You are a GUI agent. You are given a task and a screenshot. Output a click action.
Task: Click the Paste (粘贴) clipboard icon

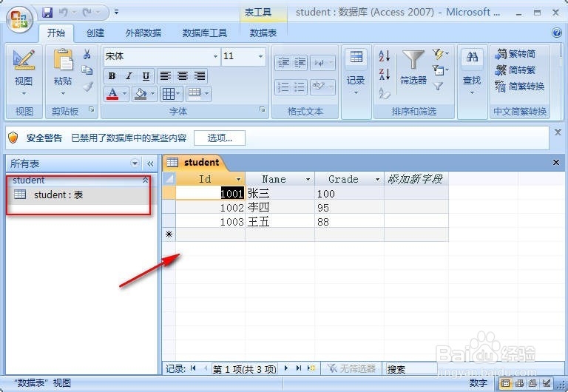click(63, 60)
